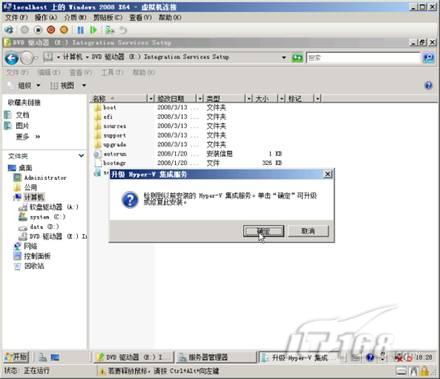Click the green Start VM play icon
This screenshot has width=440, height=379.
93,30
